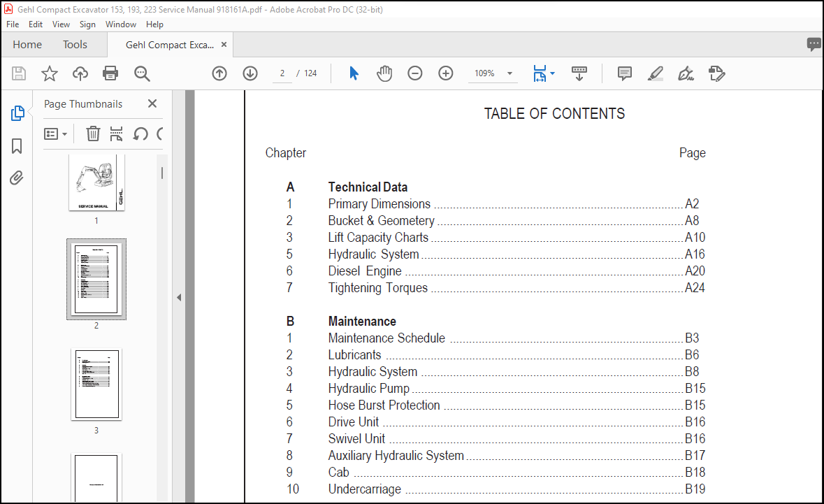824x504 pixels.
Task: Go to next page with down arrow
Action: 250,73
